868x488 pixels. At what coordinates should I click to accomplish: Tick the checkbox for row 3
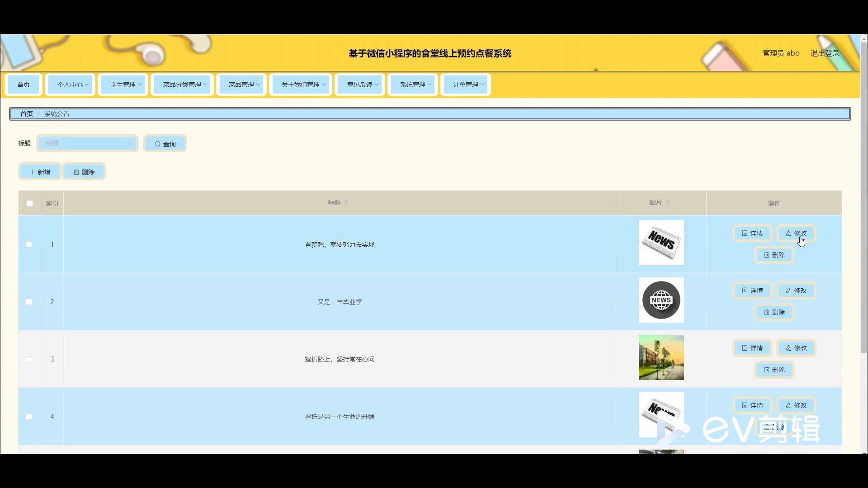pos(29,359)
